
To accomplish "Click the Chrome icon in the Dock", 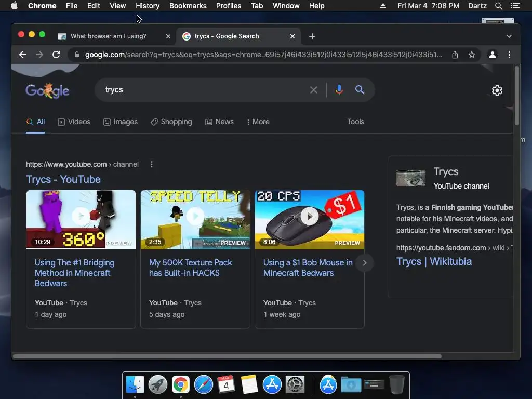I will (180, 385).
